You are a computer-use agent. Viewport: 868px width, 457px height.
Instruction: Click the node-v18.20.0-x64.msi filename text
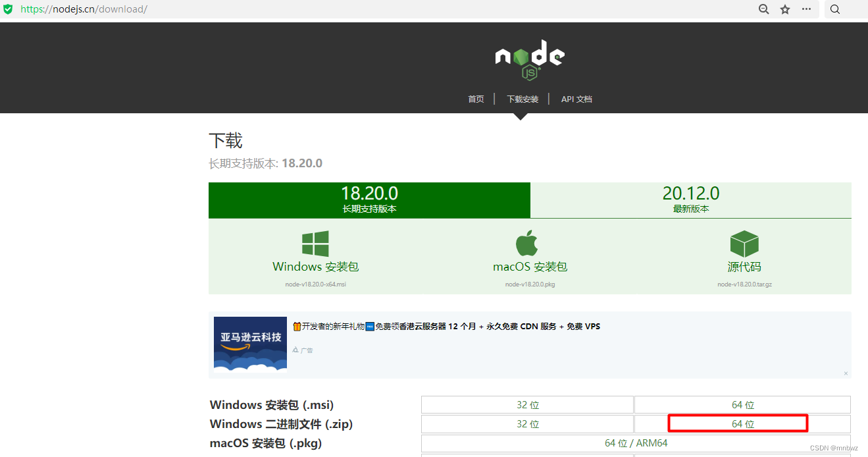click(x=316, y=284)
